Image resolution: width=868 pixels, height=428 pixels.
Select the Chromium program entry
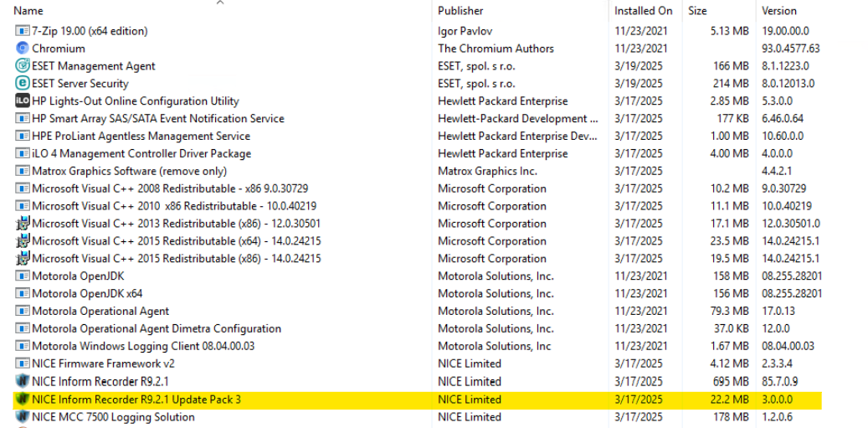pyautogui.click(x=59, y=49)
